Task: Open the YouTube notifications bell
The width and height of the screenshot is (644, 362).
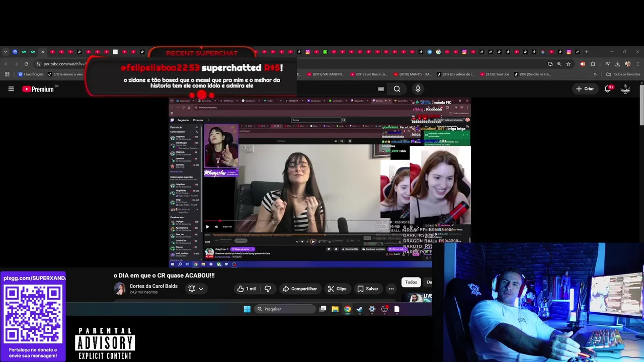Action: [x=608, y=89]
